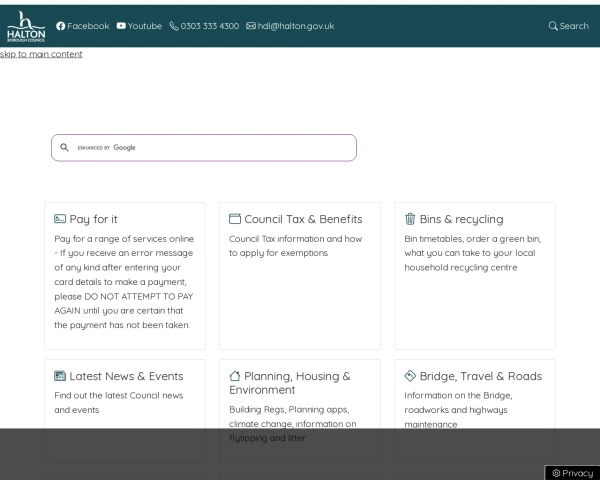The height and width of the screenshot is (480, 600).
Task: Click the Latest News & Events newspaper icon
Action: (60, 376)
